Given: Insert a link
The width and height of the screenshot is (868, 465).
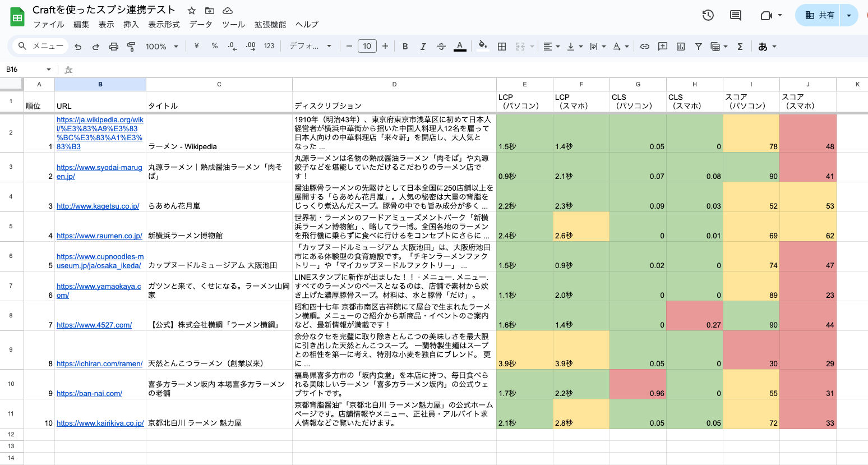Looking at the screenshot, I should click(645, 47).
